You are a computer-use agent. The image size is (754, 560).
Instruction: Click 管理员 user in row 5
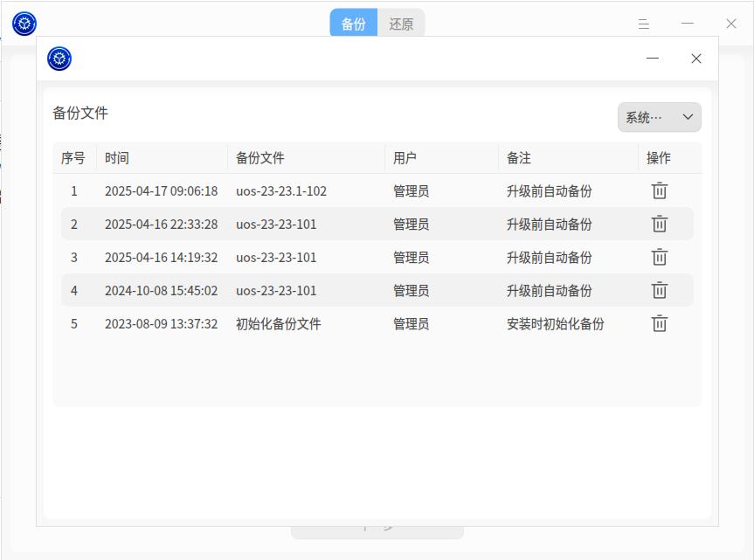tap(412, 323)
